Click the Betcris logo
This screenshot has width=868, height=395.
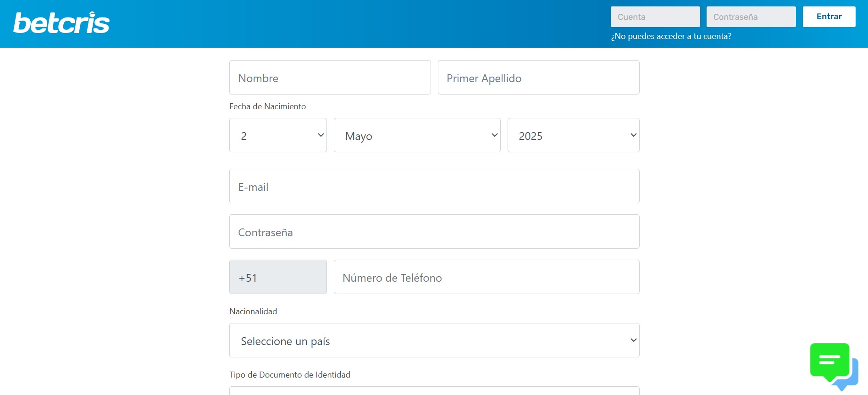tap(61, 22)
